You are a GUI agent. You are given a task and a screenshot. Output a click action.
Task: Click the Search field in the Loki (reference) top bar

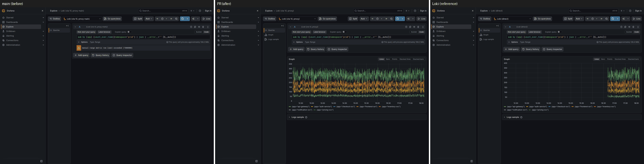point(594,11)
